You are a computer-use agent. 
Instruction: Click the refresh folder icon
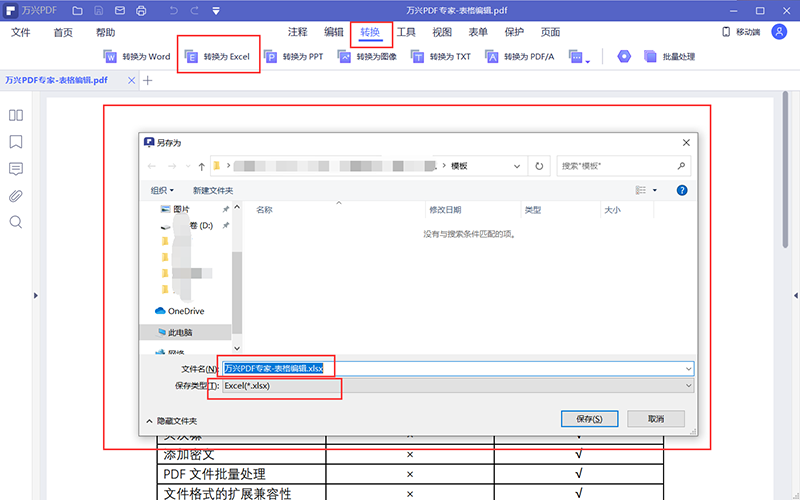pyautogui.click(x=539, y=166)
